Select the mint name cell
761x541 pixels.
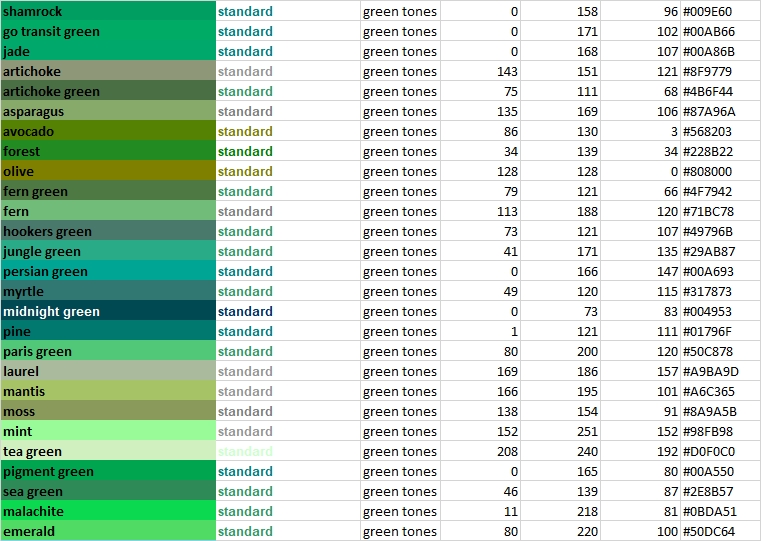(108, 431)
